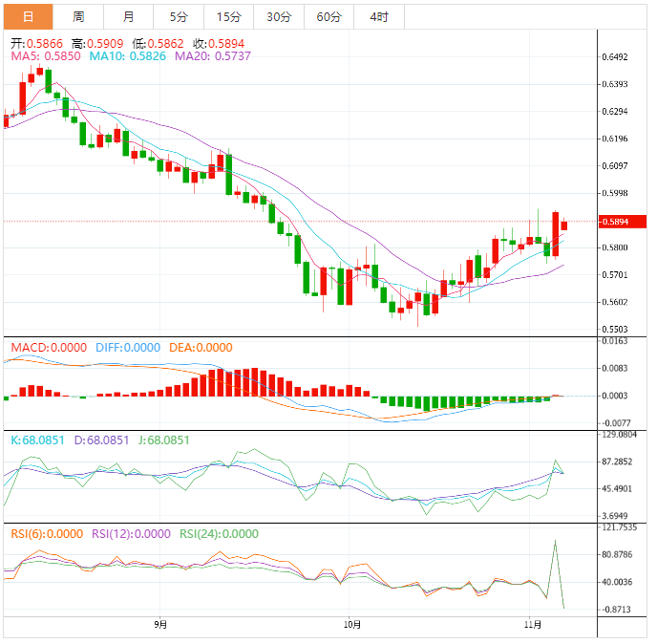This screenshot has height=644, width=657.
Task: Click the 低:0.5862 low price value
Action: (x=158, y=44)
